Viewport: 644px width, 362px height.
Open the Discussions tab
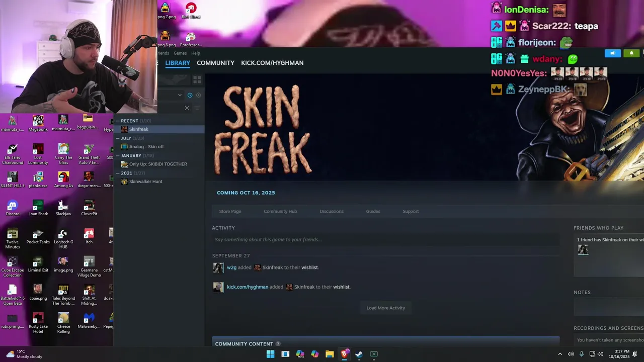click(332, 211)
